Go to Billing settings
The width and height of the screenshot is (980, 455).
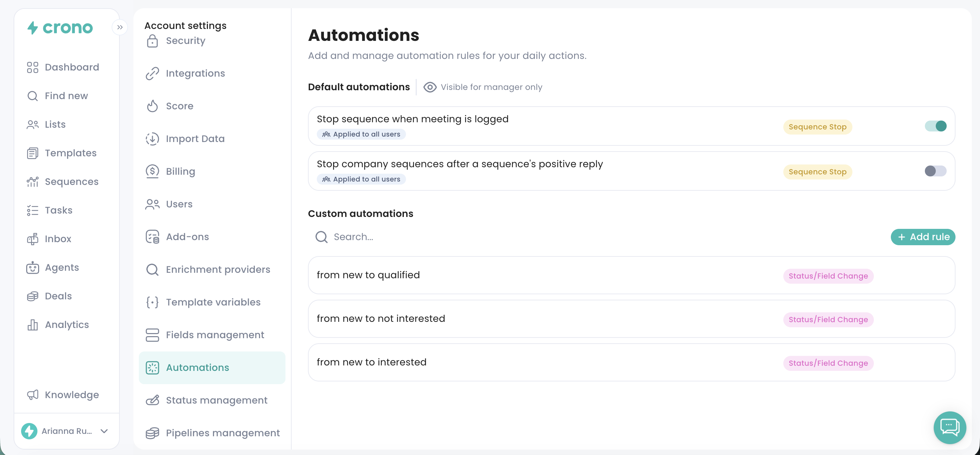tap(212, 171)
